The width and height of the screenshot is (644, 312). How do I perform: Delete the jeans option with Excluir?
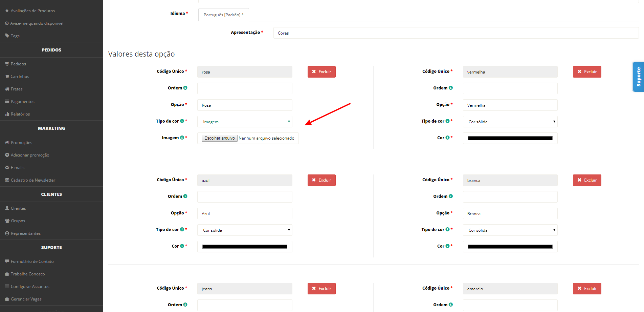pyautogui.click(x=321, y=289)
